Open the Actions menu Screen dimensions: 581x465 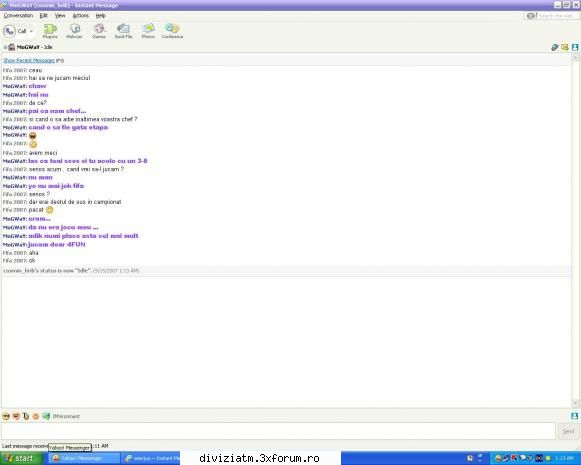tap(81, 16)
